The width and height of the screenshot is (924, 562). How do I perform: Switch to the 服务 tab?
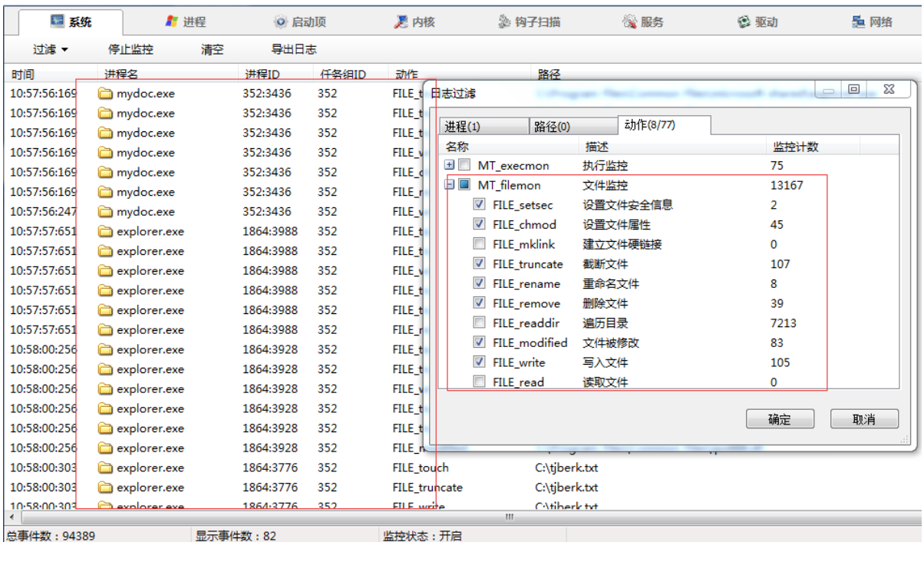[x=643, y=22]
